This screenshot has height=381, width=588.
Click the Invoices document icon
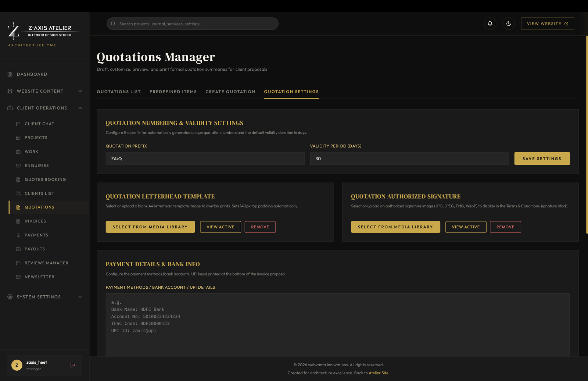coord(18,221)
